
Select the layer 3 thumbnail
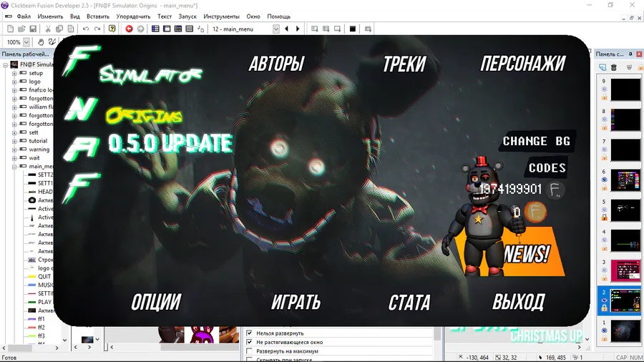[x=625, y=270]
